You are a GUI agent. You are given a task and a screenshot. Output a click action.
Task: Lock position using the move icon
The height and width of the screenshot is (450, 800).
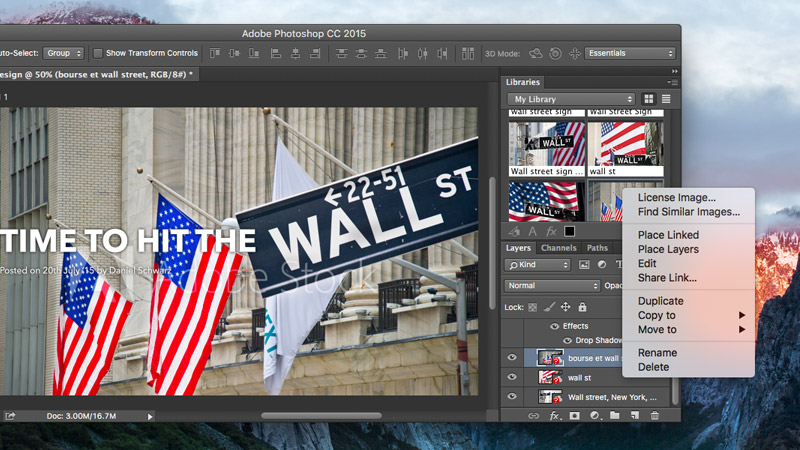click(x=565, y=307)
